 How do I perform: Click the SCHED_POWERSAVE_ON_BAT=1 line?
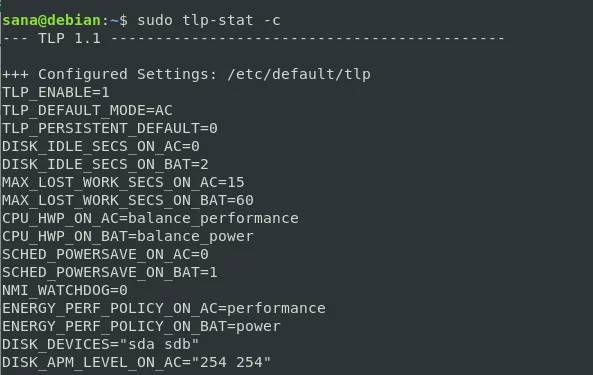click(x=110, y=273)
